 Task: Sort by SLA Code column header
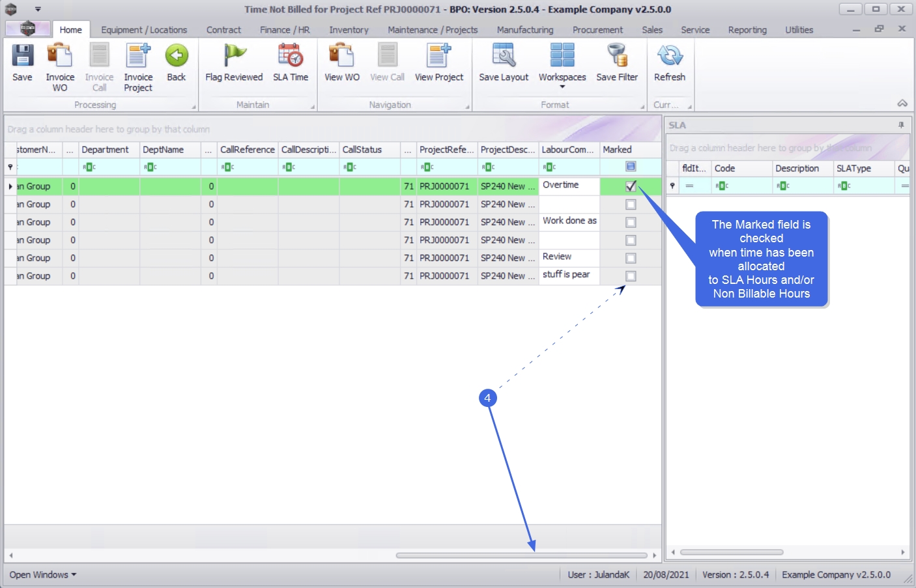[741, 168]
